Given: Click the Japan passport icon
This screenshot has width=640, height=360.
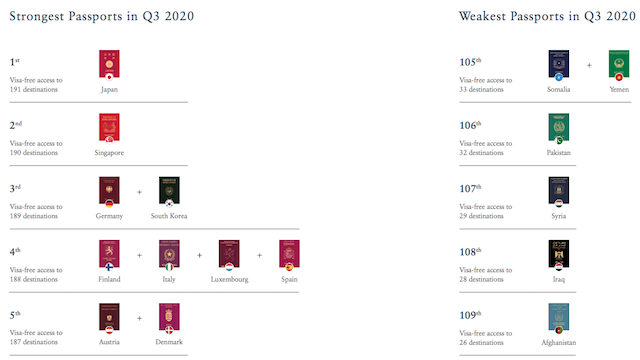Looking at the screenshot, I should tap(109, 64).
